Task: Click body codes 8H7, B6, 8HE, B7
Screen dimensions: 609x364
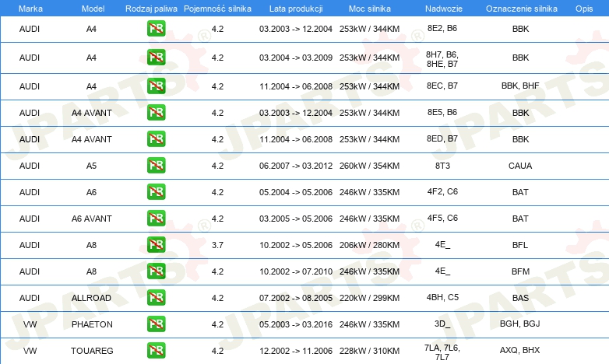Action: (x=442, y=59)
